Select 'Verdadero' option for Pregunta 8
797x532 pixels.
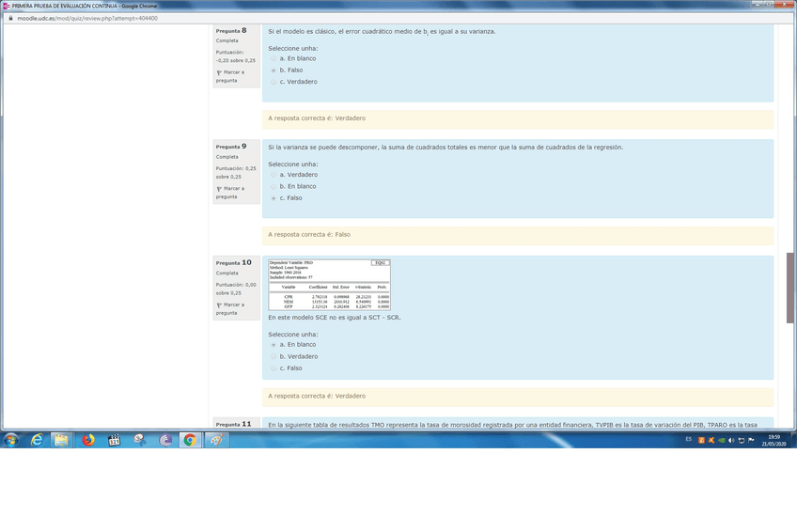coord(273,83)
